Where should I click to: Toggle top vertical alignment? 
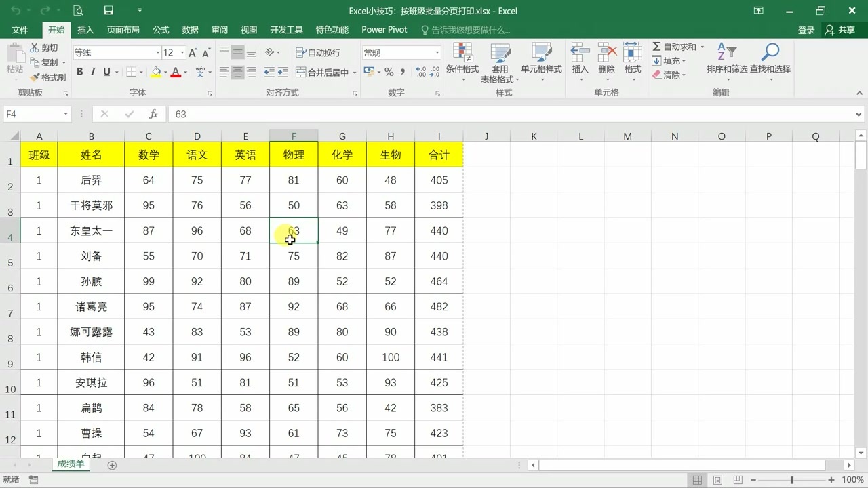(224, 53)
